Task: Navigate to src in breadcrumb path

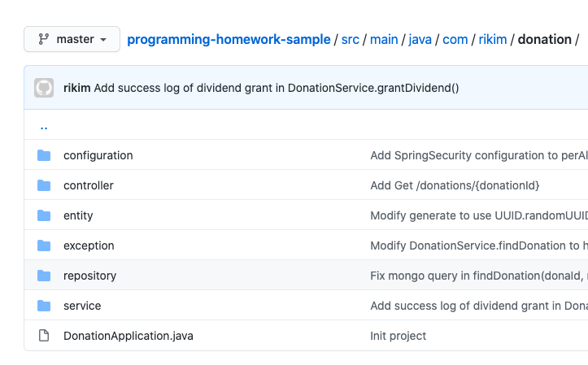Action: (x=351, y=39)
